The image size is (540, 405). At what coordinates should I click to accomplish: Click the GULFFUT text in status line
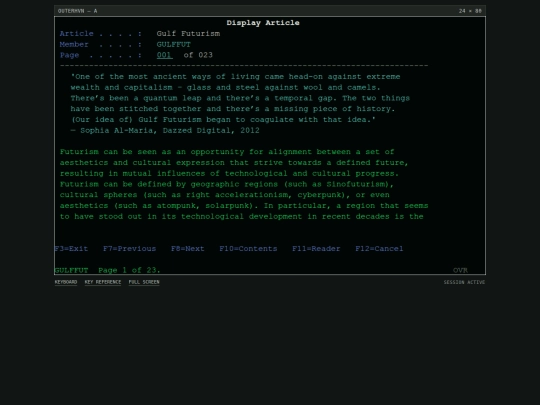coord(71,270)
